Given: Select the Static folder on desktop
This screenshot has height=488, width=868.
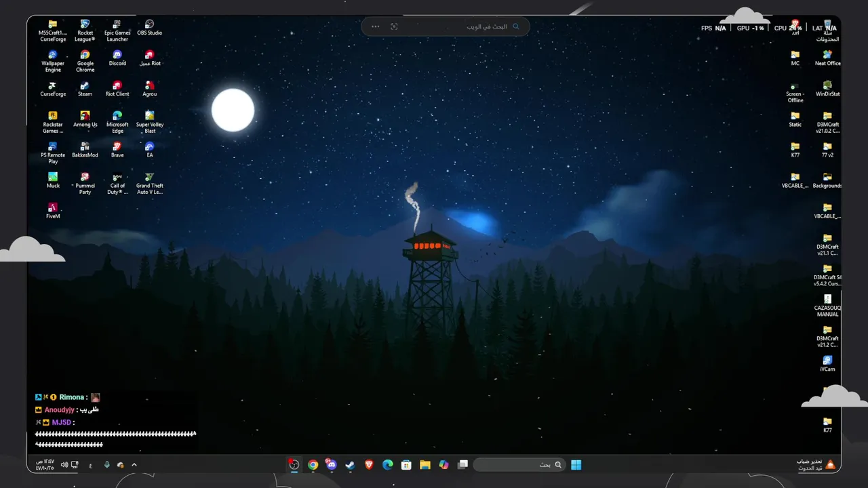Looking at the screenshot, I should click(795, 119).
